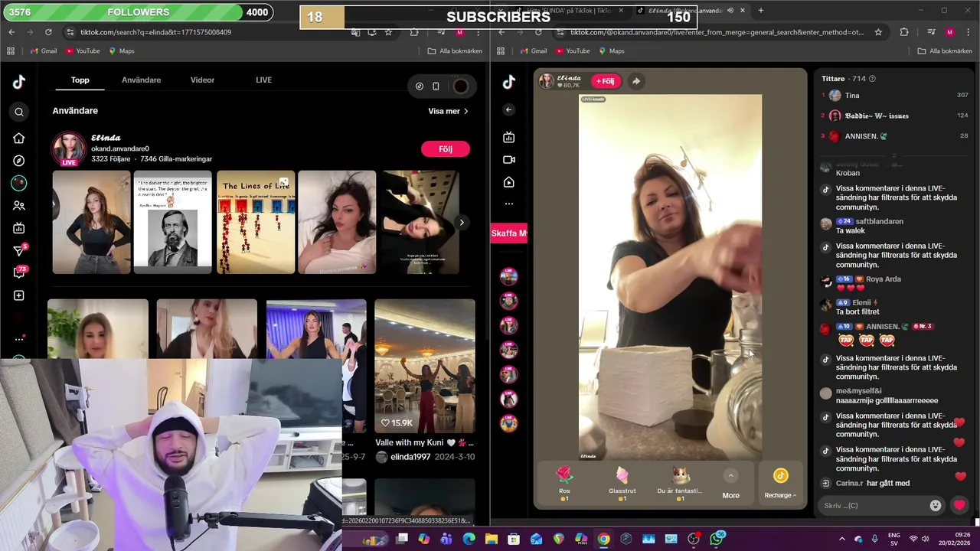Click the Tittare info question mark icon
The height and width of the screenshot is (551, 980).
coord(872,79)
